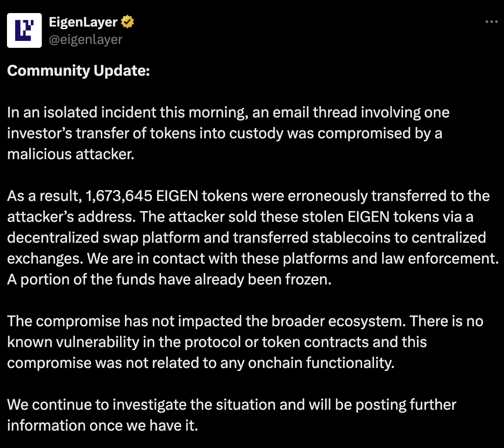Click the words "email thread involving one"
The width and height of the screenshot is (504, 448).
coord(361,112)
